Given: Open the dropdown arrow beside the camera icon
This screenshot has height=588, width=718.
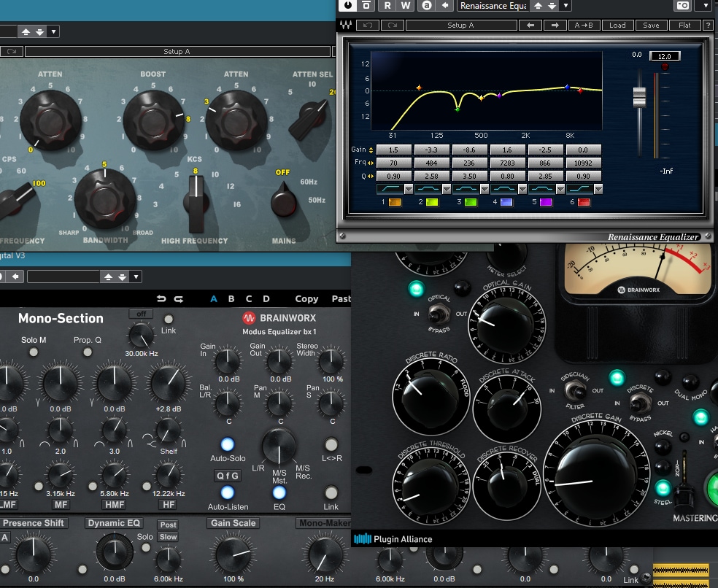Looking at the screenshot, I should pos(705,5).
